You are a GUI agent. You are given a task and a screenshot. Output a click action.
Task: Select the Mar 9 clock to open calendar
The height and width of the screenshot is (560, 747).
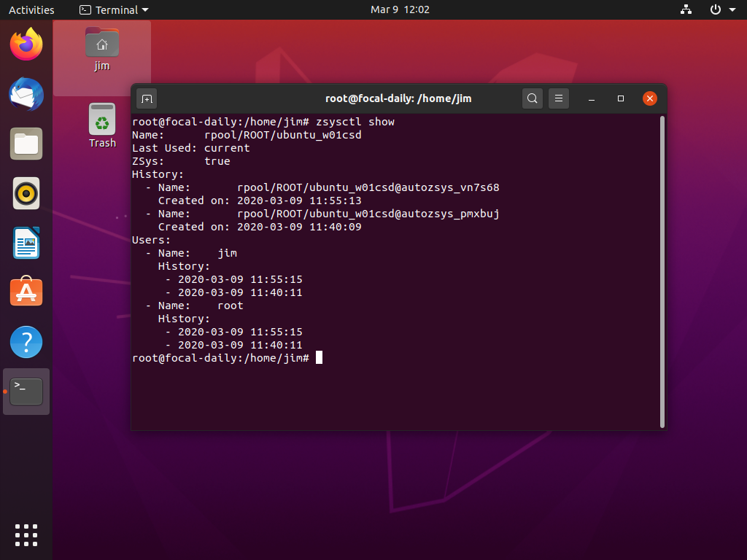tap(400, 9)
